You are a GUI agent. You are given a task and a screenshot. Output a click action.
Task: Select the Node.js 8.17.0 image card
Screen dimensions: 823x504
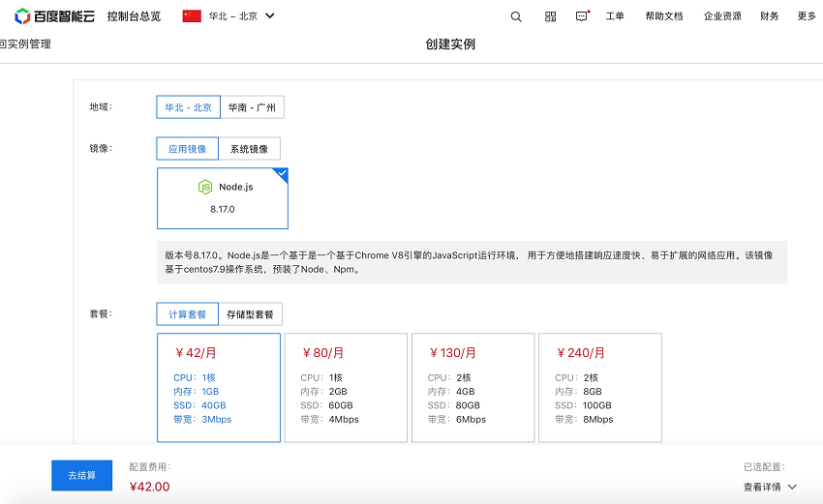(x=223, y=198)
